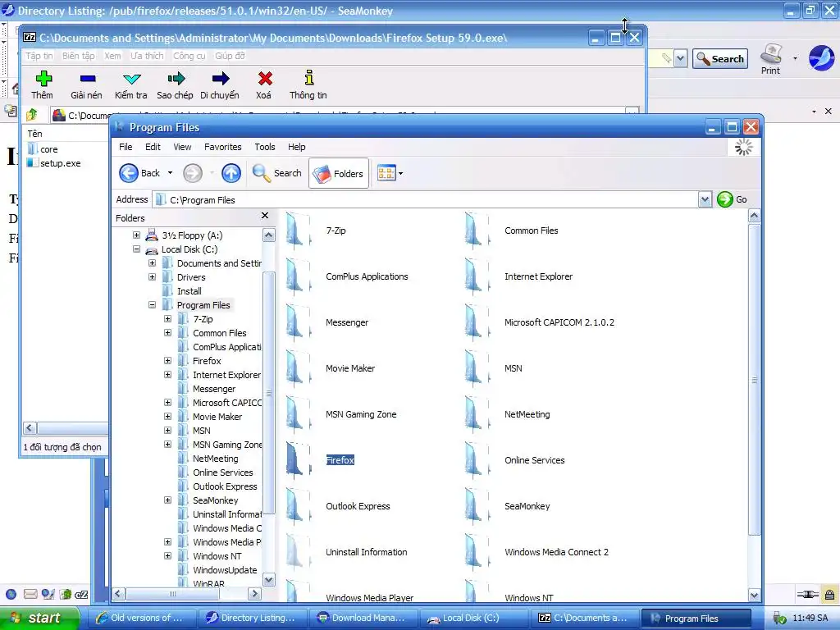The width and height of the screenshot is (840, 630).
Task: Click the folder tree right scroll arrow
Action: coord(255,594)
